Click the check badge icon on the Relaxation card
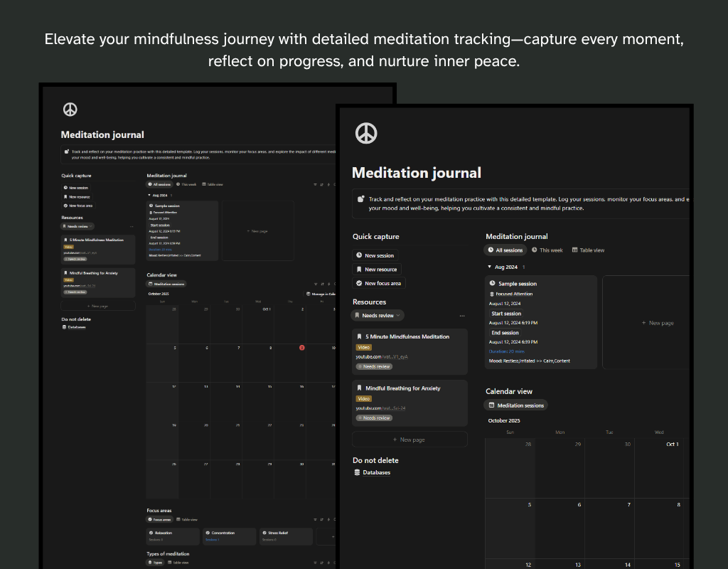Image resolution: width=728 pixels, height=569 pixels. pyautogui.click(x=151, y=533)
